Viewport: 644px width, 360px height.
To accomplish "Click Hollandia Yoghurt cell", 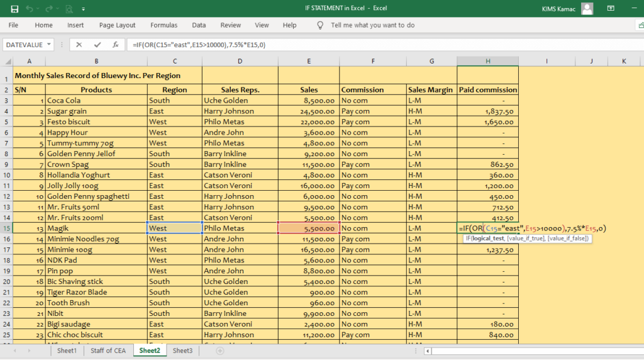I will (96, 175).
